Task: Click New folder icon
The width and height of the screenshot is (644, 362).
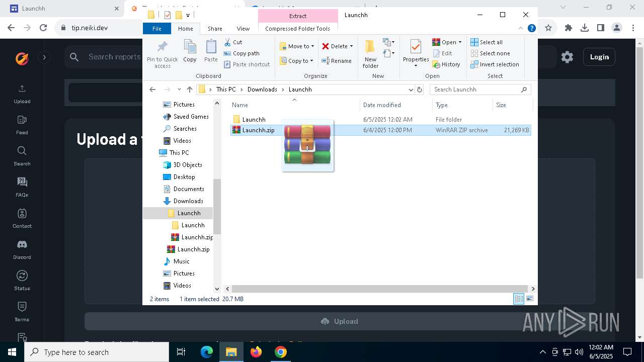Action: click(370, 47)
